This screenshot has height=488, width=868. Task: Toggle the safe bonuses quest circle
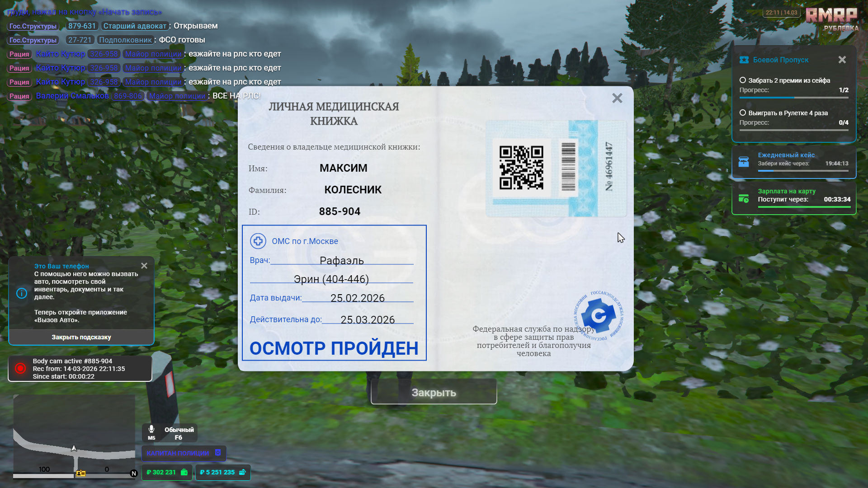tap(742, 80)
